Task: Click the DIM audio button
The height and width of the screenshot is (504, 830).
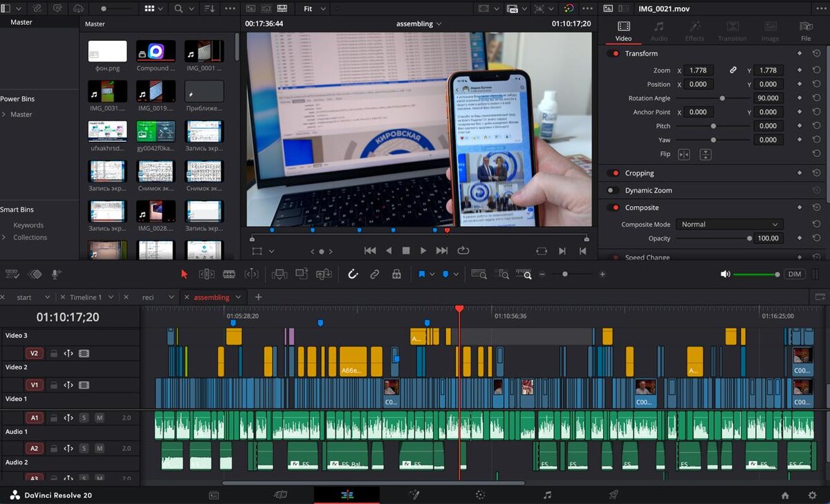Action: 795,274
